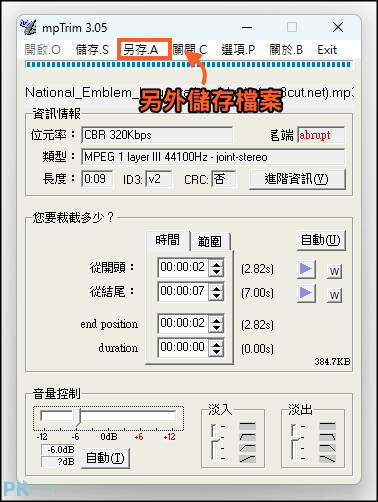Play from the 從開頭 trim point
Screen dimensions: 378x502
coord(306,269)
